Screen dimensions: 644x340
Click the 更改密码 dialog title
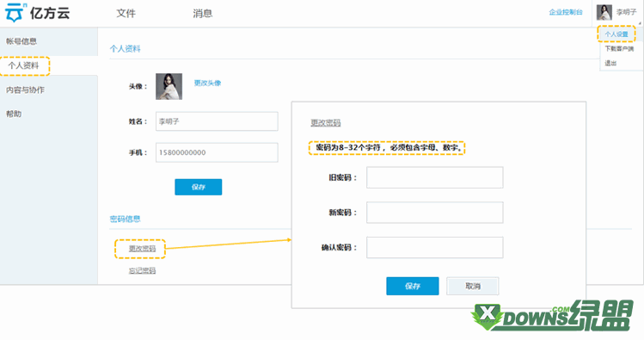325,122
